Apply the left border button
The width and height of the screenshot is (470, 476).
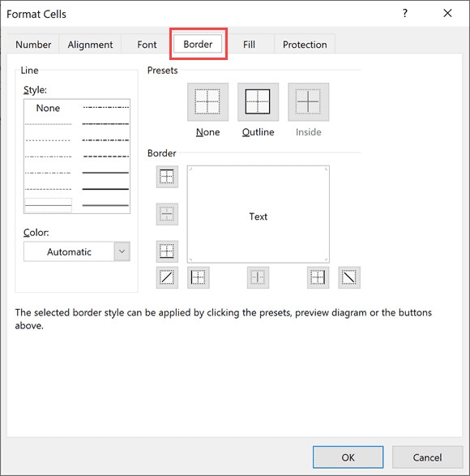(199, 277)
